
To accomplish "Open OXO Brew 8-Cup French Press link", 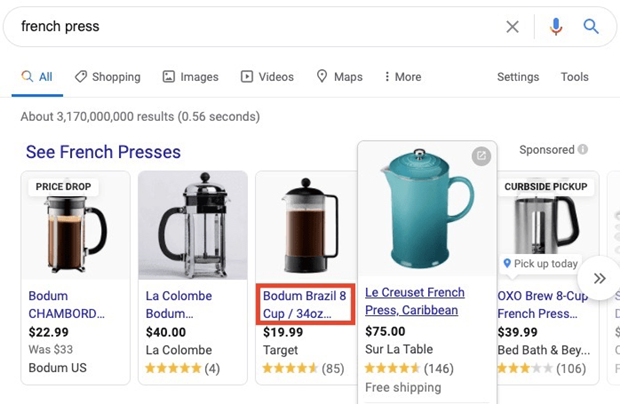I will coord(542,304).
